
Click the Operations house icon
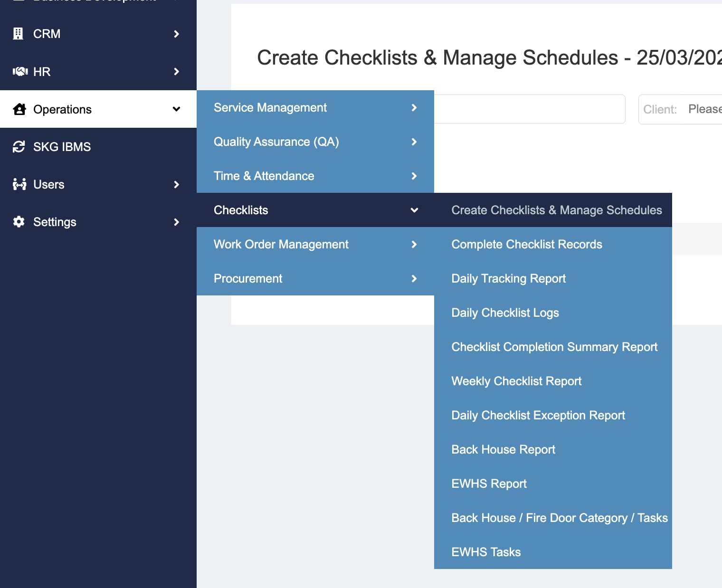(x=19, y=109)
